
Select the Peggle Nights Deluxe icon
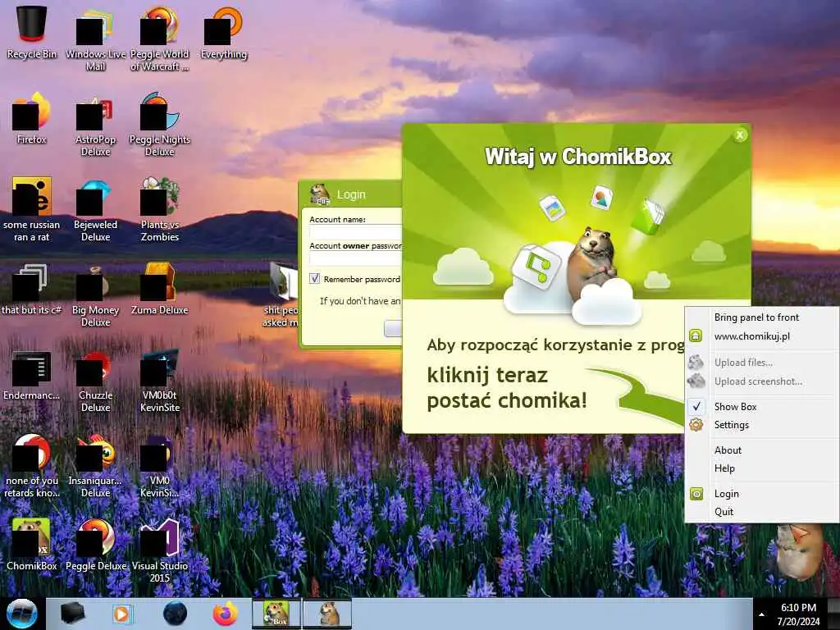pyautogui.click(x=160, y=125)
